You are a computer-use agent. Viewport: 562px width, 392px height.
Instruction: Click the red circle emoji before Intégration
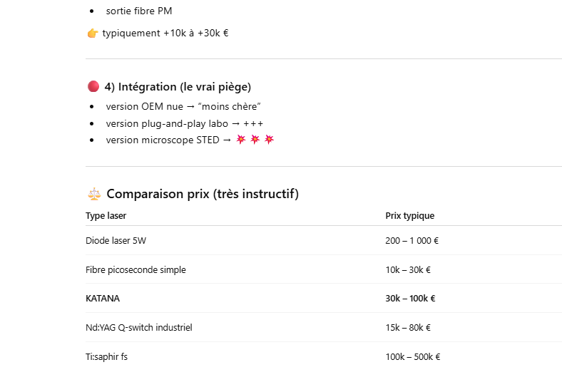click(93, 87)
